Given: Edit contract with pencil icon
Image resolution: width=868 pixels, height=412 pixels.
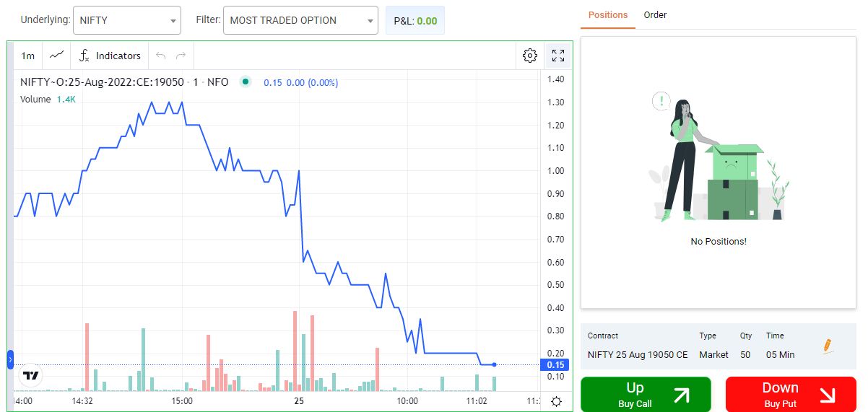Looking at the screenshot, I should (828, 346).
